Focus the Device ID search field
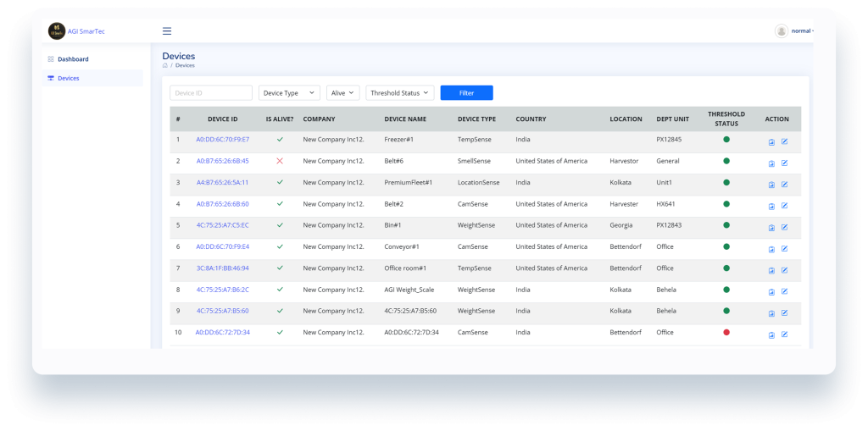 pos(211,93)
